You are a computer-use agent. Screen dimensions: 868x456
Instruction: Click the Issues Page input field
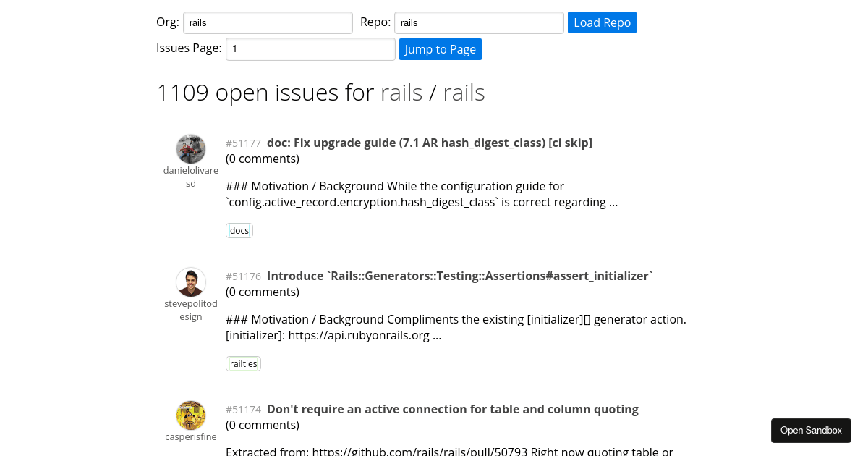point(310,49)
